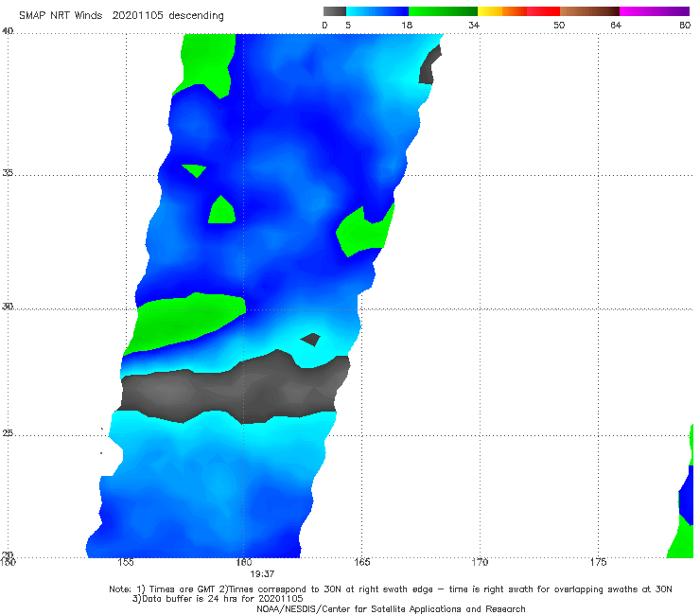The height and width of the screenshot is (615, 700).
Task: Click the NOAA/NESDIS credit line
Action: tap(391, 609)
